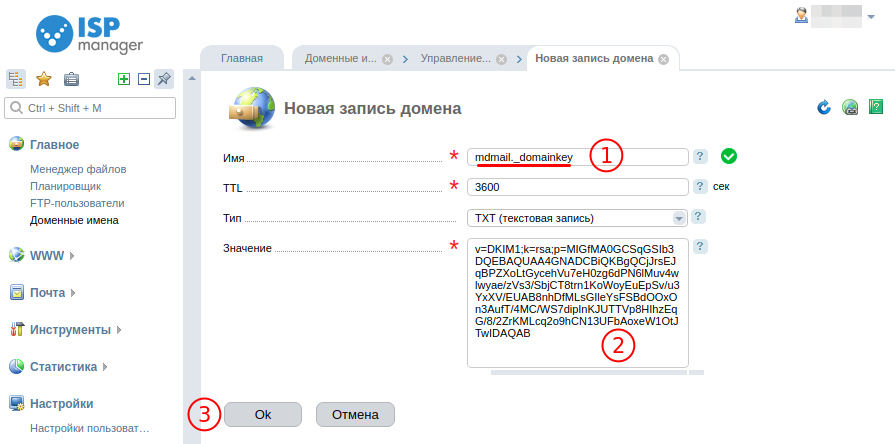The height and width of the screenshot is (444, 895).
Task: Collapse all menu sections with minus icon
Action: [x=143, y=79]
